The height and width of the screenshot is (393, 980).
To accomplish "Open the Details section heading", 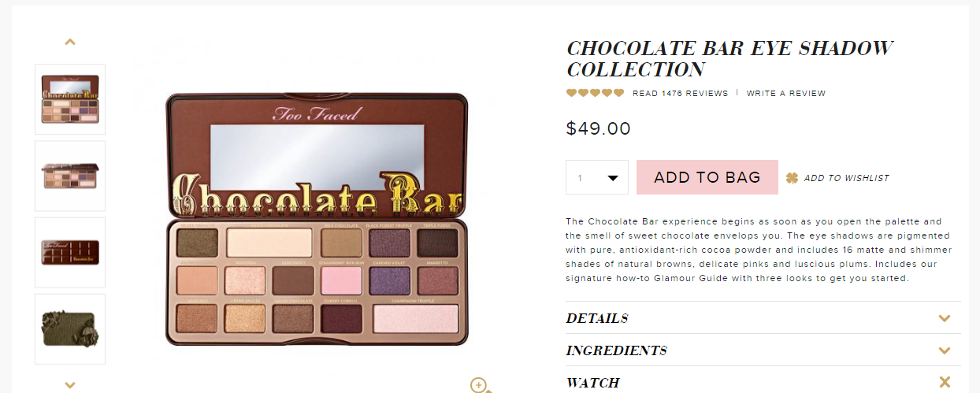I will pyautogui.click(x=597, y=319).
